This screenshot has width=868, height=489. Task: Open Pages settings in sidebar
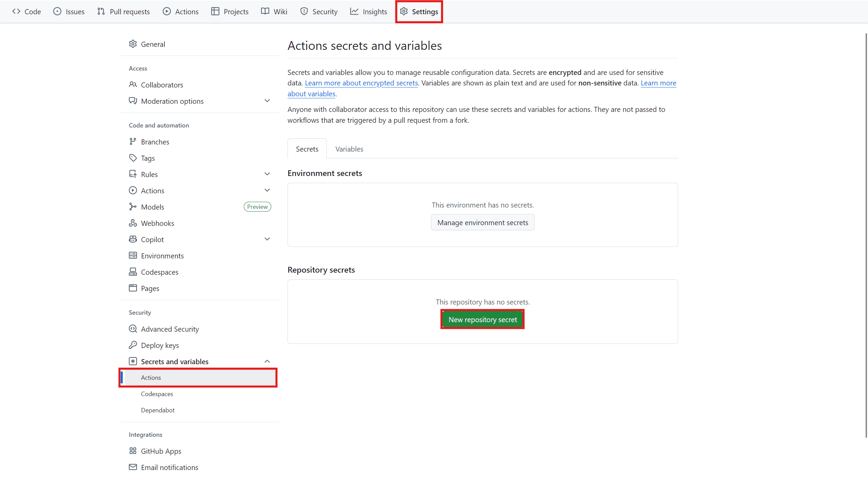[200, 288]
